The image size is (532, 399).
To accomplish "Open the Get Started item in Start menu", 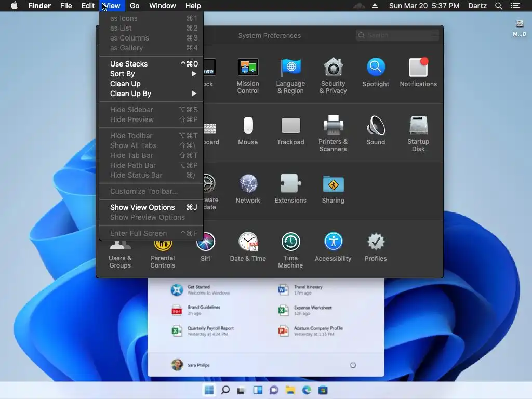I will pyautogui.click(x=201, y=290).
